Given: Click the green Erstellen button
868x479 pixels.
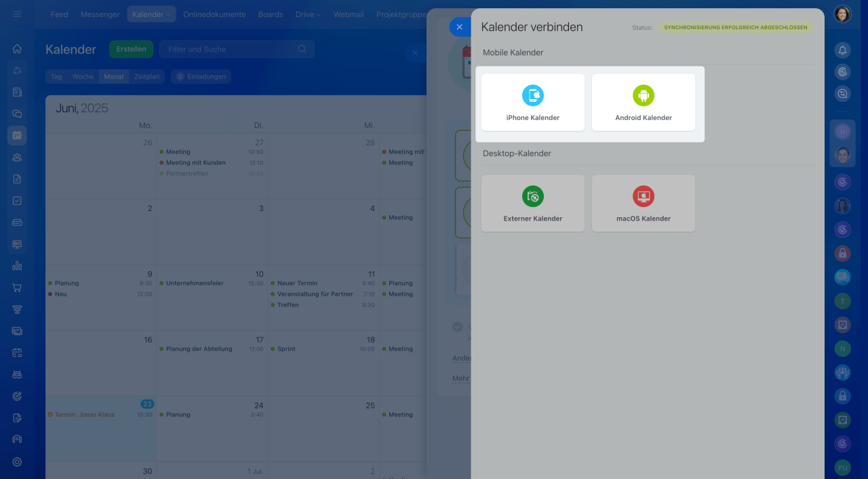Looking at the screenshot, I should (131, 50).
